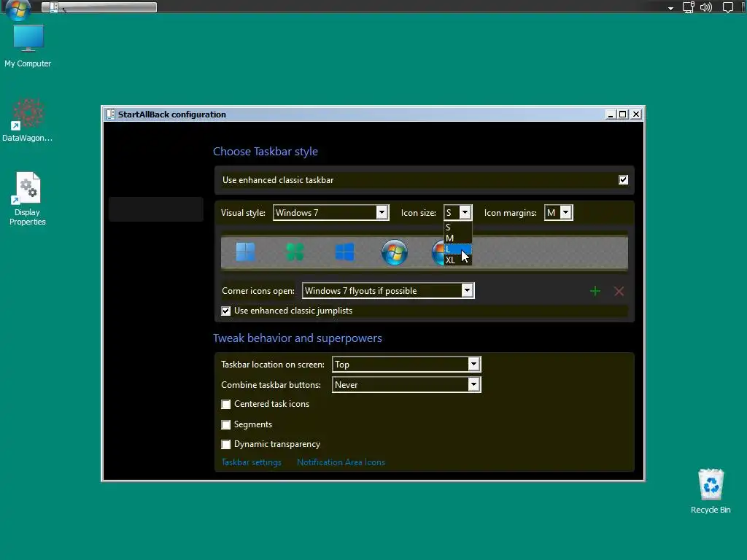
Task: Pick the Windows 10 start button style
Action: pyautogui.click(x=344, y=252)
